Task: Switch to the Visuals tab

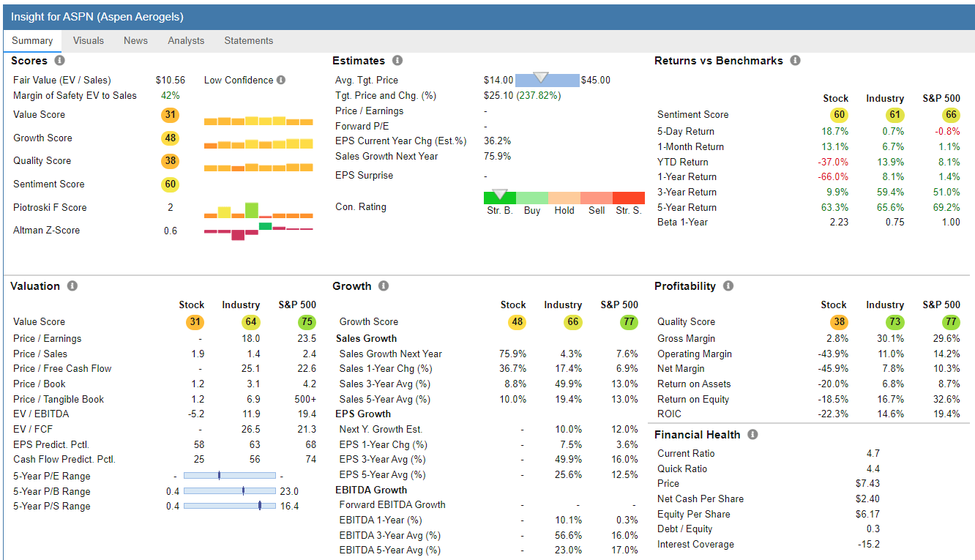Action: (89, 41)
